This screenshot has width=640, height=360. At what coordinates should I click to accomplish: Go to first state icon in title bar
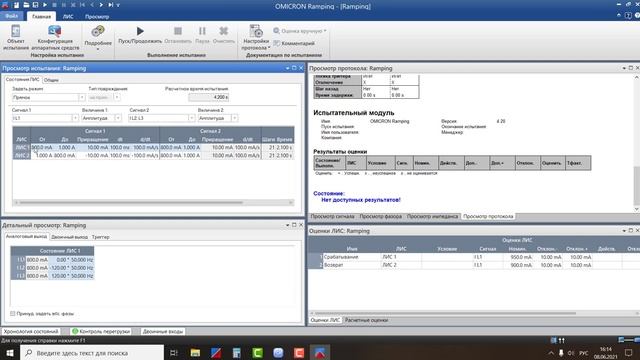[x=82, y=5]
